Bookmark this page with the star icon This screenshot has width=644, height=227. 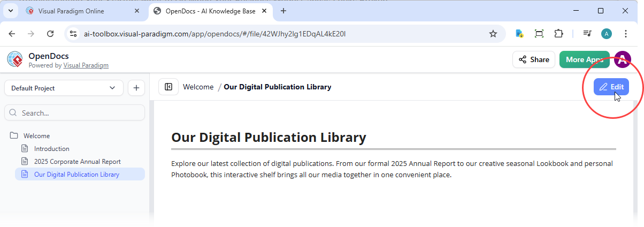pyautogui.click(x=493, y=34)
